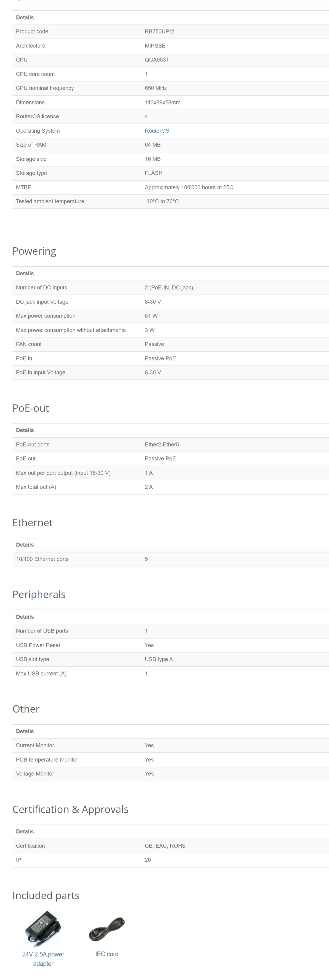Click the Other section heading
The height and width of the screenshot is (980, 329).
coord(26,709)
